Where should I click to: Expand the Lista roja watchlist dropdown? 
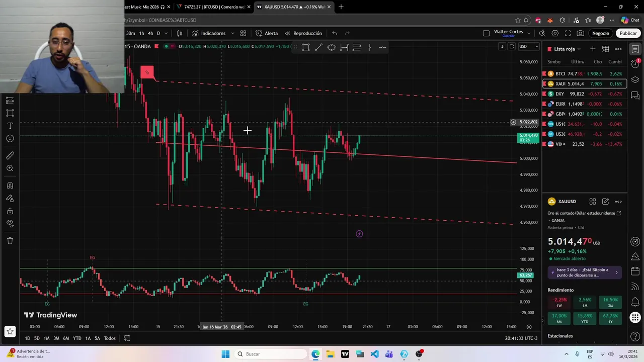(x=567, y=49)
